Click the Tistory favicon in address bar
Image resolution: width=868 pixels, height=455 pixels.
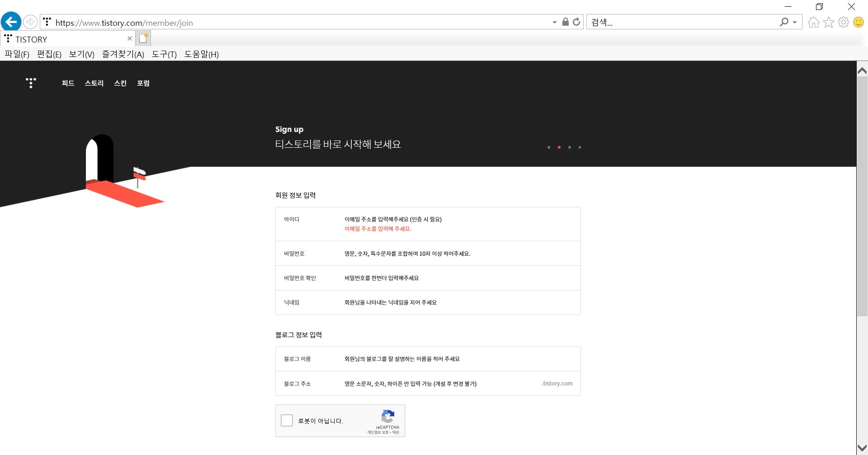click(x=47, y=22)
